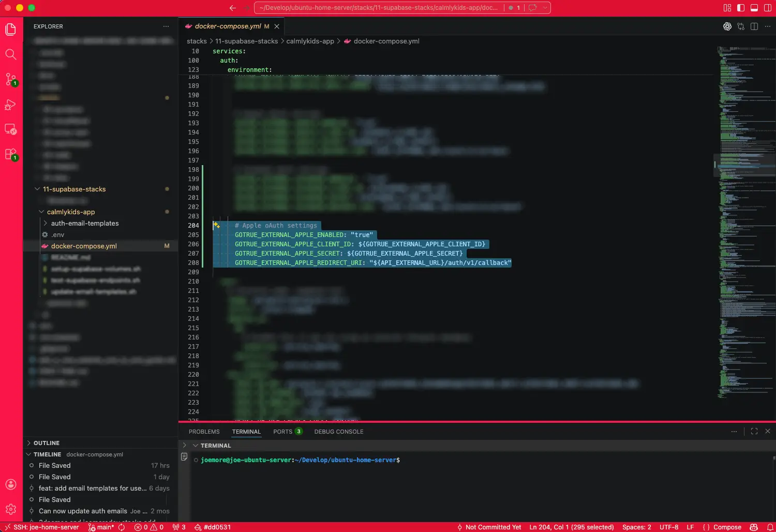
Task: Open the .env file in explorer
Action: point(58,235)
